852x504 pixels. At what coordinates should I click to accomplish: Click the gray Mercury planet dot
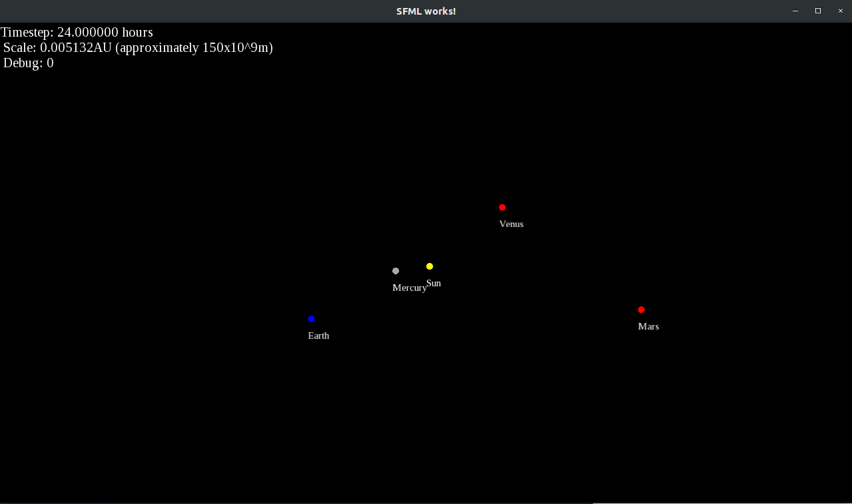[x=396, y=271]
